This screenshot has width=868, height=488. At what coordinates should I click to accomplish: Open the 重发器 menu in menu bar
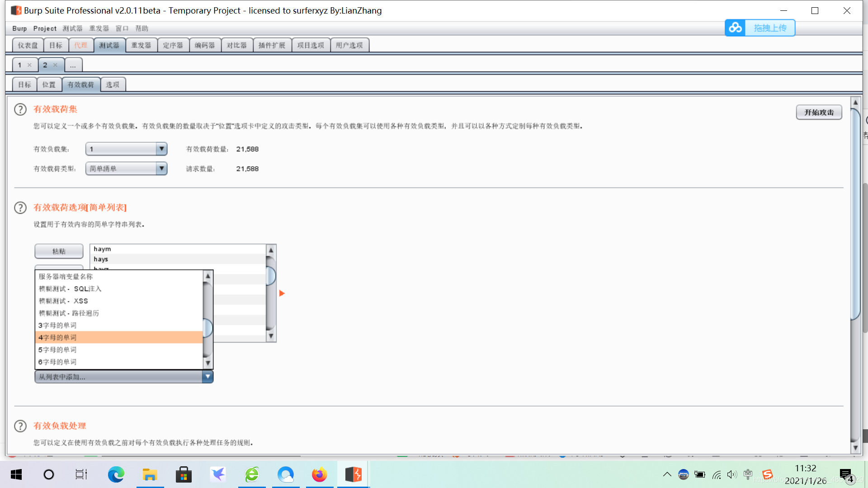coord(99,28)
